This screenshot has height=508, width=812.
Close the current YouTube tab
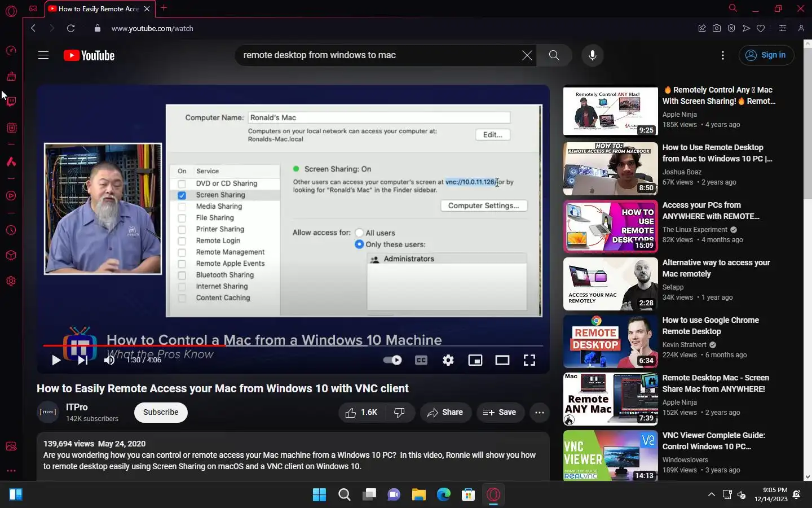pyautogui.click(x=147, y=8)
